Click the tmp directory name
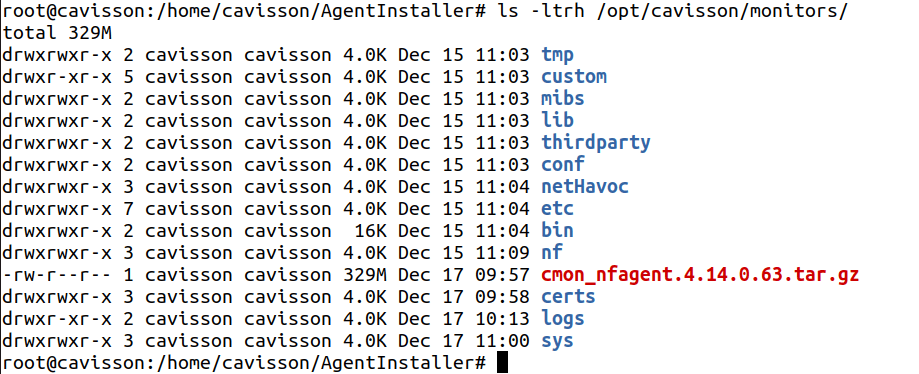Screen dimensions: 919x374 pos(557,56)
